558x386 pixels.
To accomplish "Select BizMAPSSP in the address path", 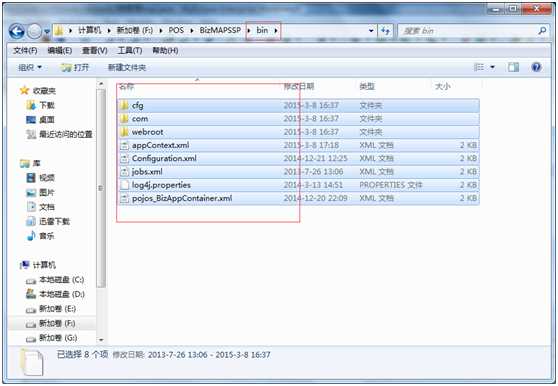I will click(220, 31).
